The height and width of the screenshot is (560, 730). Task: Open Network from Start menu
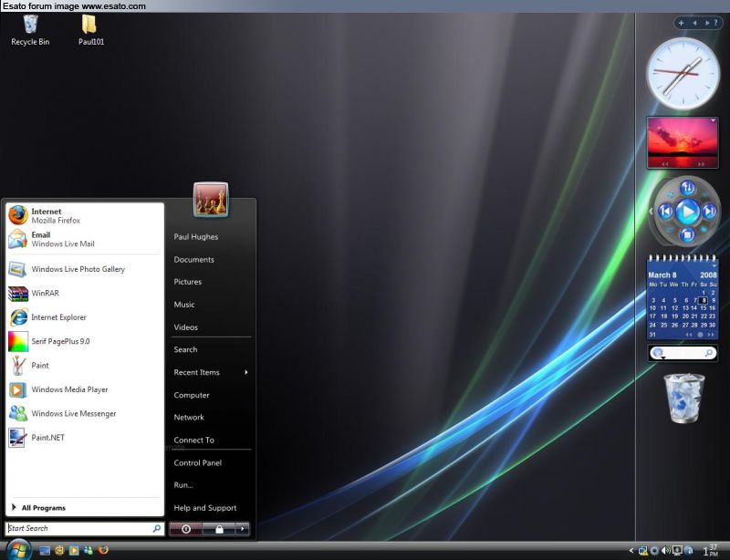point(189,418)
